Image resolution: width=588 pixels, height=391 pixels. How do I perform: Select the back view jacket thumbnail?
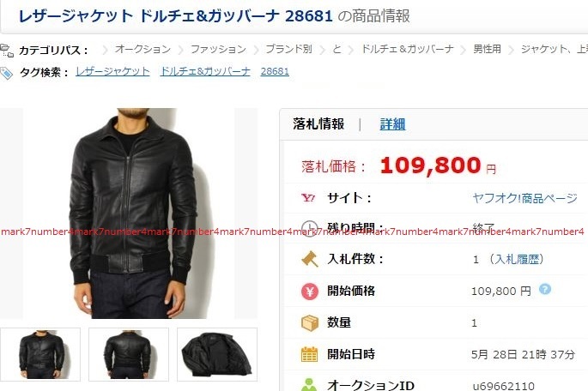coord(129,354)
